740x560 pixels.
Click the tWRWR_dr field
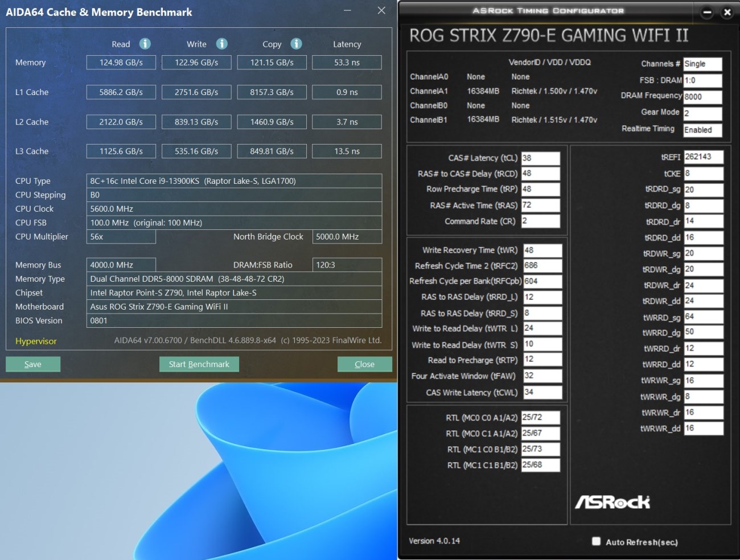pos(704,412)
